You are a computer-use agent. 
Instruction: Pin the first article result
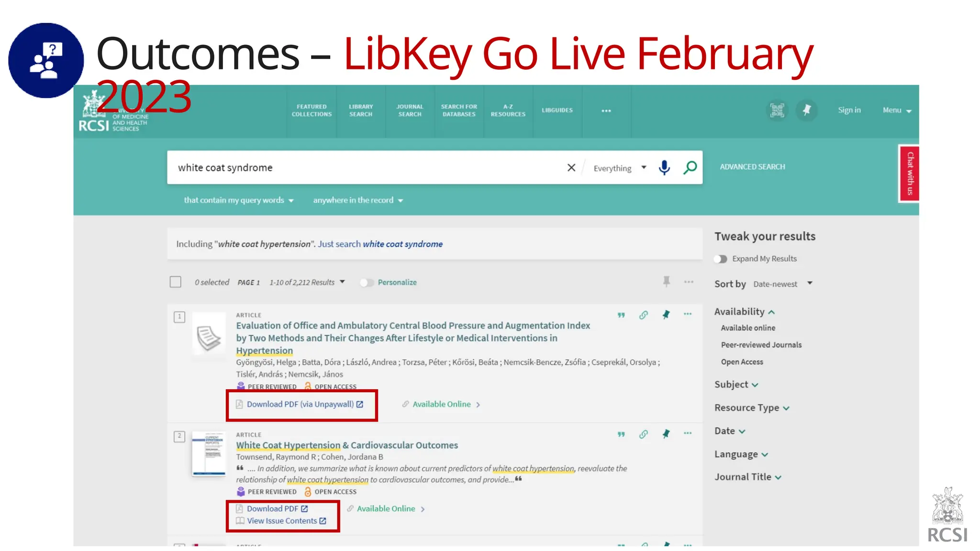(x=666, y=315)
